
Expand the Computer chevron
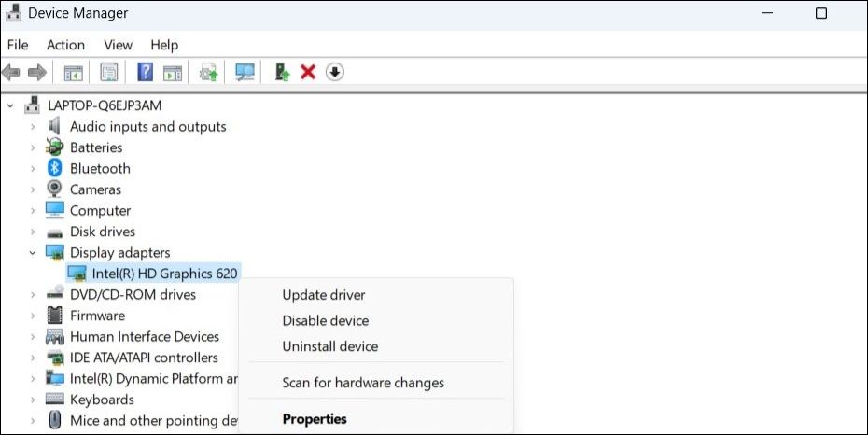[33, 211]
